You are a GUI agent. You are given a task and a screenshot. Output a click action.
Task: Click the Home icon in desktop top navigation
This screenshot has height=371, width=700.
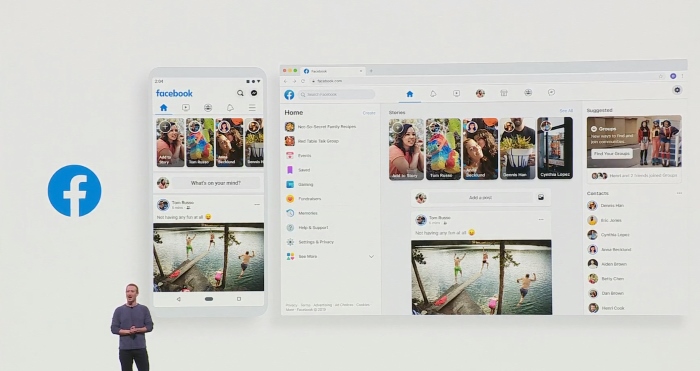(x=409, y=94)
